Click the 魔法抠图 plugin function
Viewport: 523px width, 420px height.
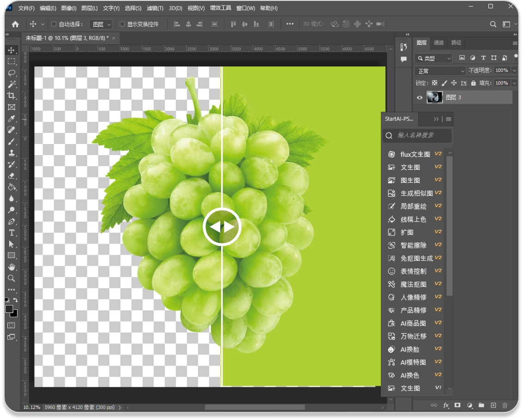[x=413, y=284]
